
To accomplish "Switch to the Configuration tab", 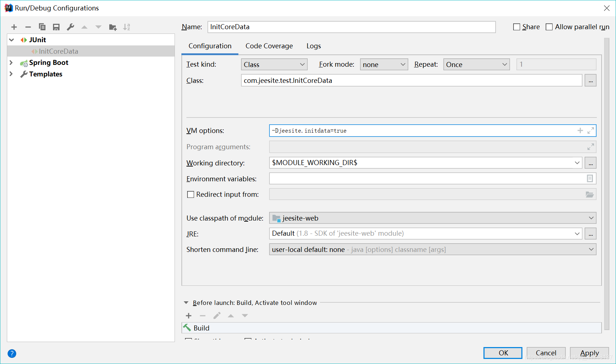I will coord(210,46).
